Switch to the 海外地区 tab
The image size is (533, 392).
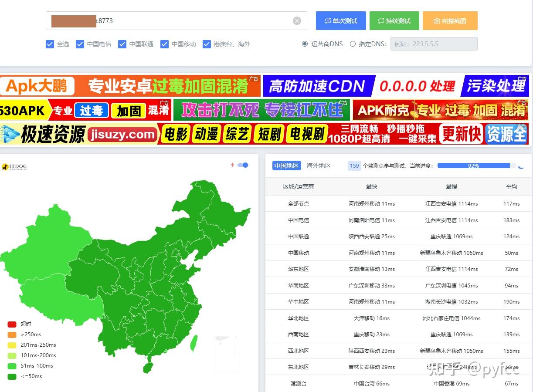tap(319, 166)
